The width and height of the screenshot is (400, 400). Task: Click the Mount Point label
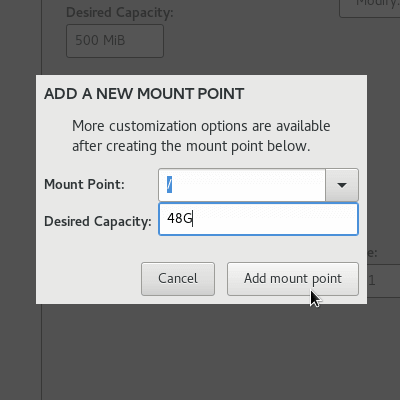84,184
